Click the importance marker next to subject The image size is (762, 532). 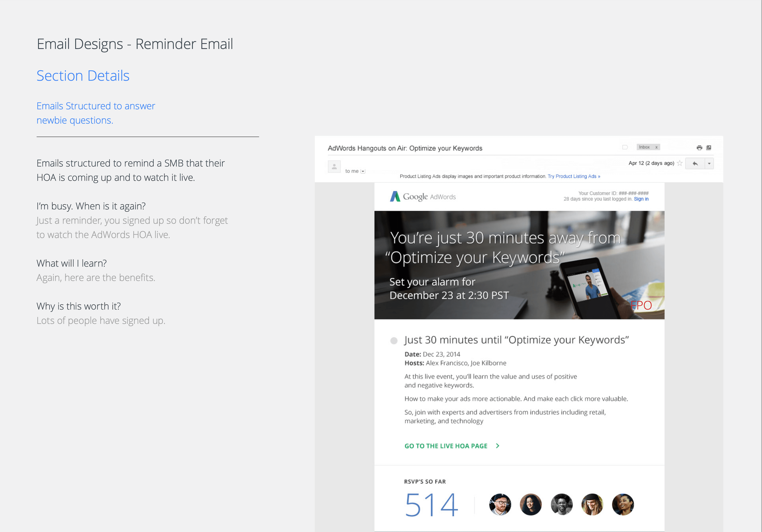click(625, 147)
